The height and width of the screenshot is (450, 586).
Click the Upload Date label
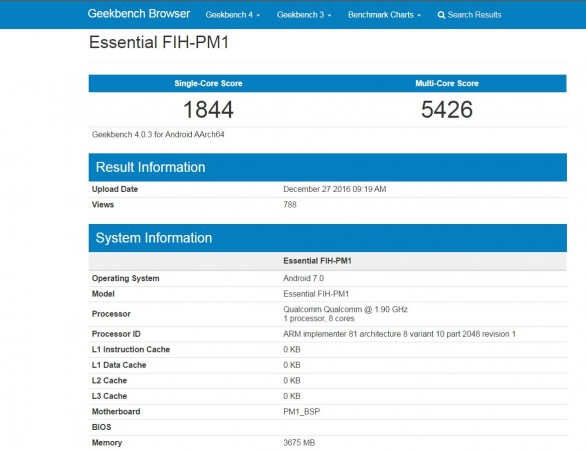115,189
